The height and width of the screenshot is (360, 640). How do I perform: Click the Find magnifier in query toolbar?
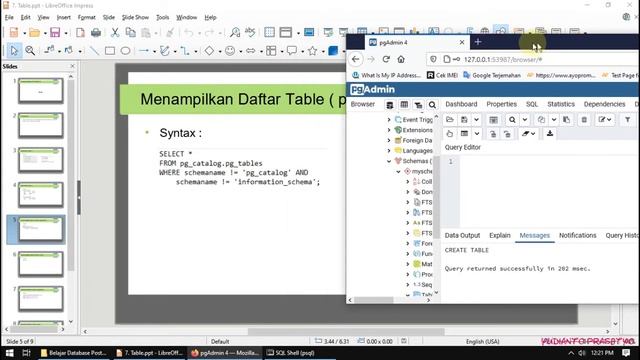pyautogui.click(x=512, y=120)
